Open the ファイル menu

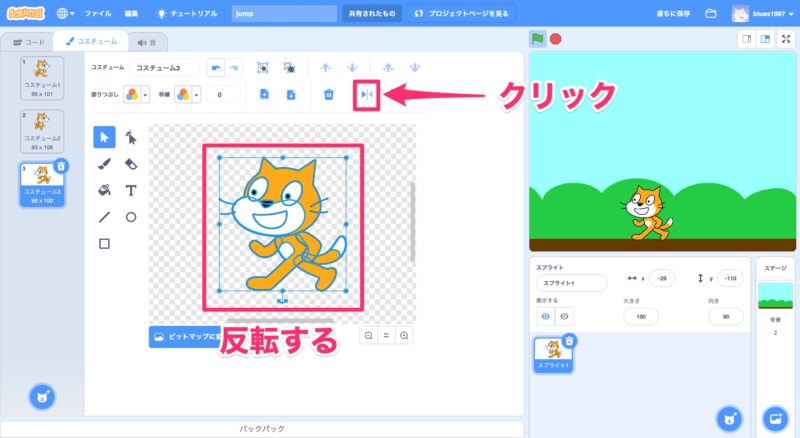[x=98, y=14]
